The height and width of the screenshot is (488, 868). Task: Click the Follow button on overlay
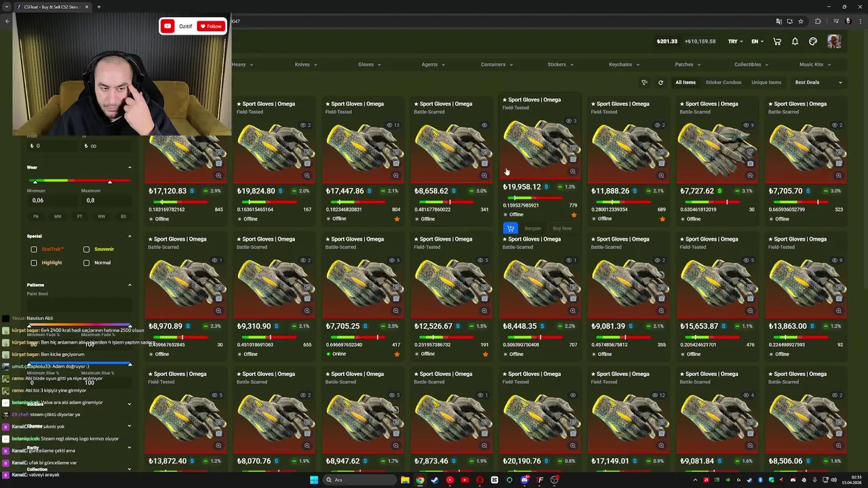point(210,26)
